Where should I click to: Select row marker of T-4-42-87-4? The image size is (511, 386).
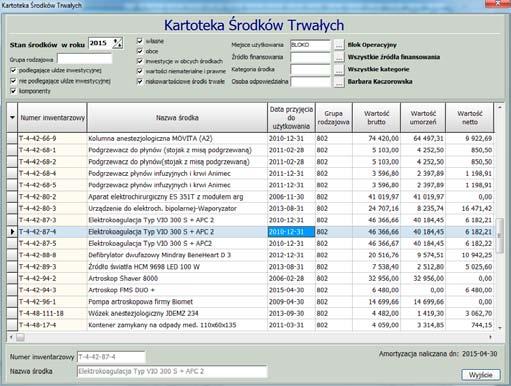pyautogui.click(x=12, y=232)
